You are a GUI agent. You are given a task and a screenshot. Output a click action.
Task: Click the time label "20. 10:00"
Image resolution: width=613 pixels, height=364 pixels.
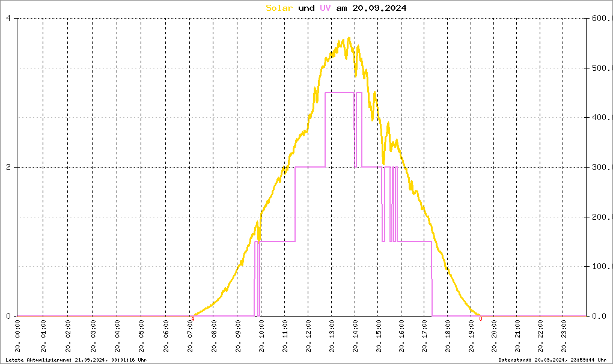click(x=261, y=336)
